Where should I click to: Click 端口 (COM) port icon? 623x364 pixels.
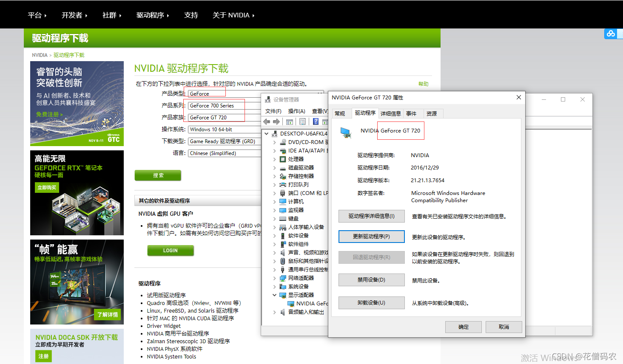(x=283, y=193)
